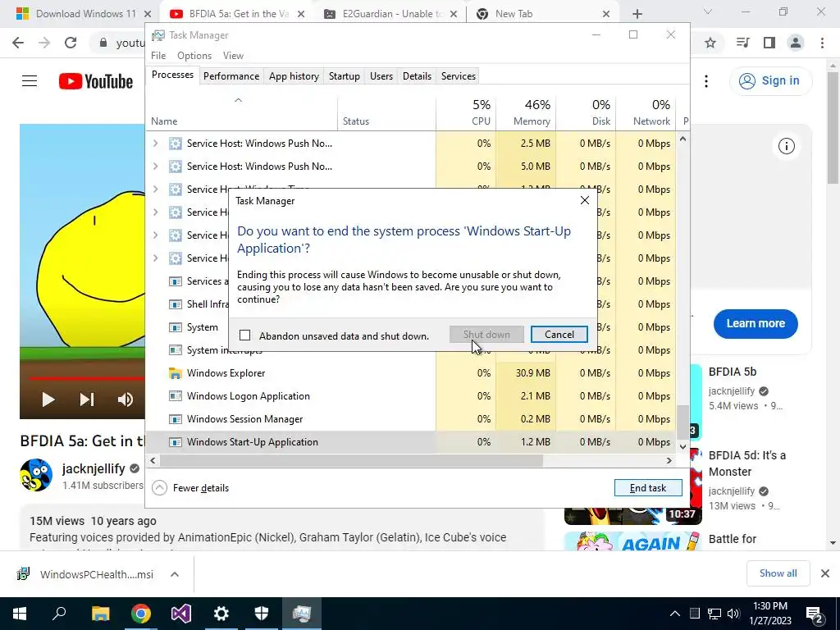Open the Services tab
The image size is (840, 630).
(458, 76)
